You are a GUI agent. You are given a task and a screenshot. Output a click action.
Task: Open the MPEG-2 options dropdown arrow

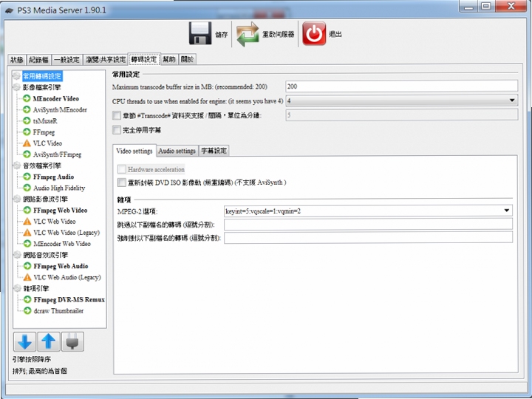[507, 211]
